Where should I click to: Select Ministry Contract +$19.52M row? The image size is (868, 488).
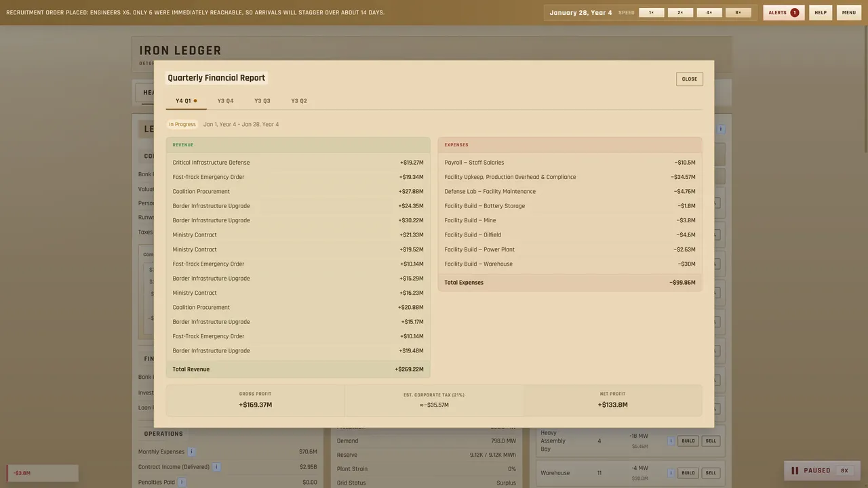pos(298,249)
